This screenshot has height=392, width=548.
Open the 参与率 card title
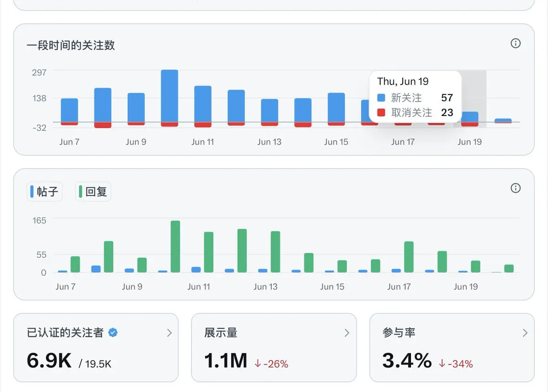click(399, 333)
